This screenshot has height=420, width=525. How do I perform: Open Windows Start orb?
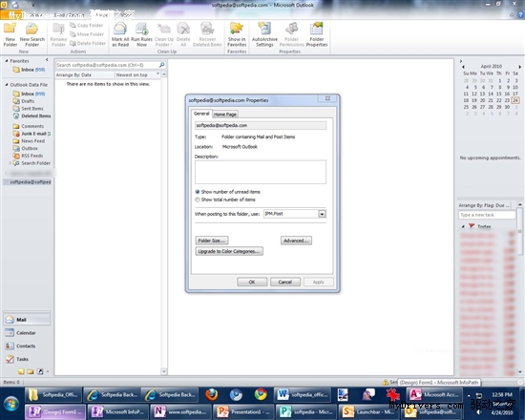[11, 404]
